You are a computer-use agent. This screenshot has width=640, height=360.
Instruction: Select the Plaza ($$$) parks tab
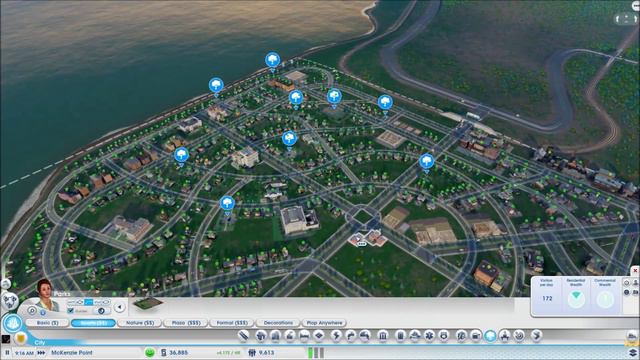coord(186,323)
